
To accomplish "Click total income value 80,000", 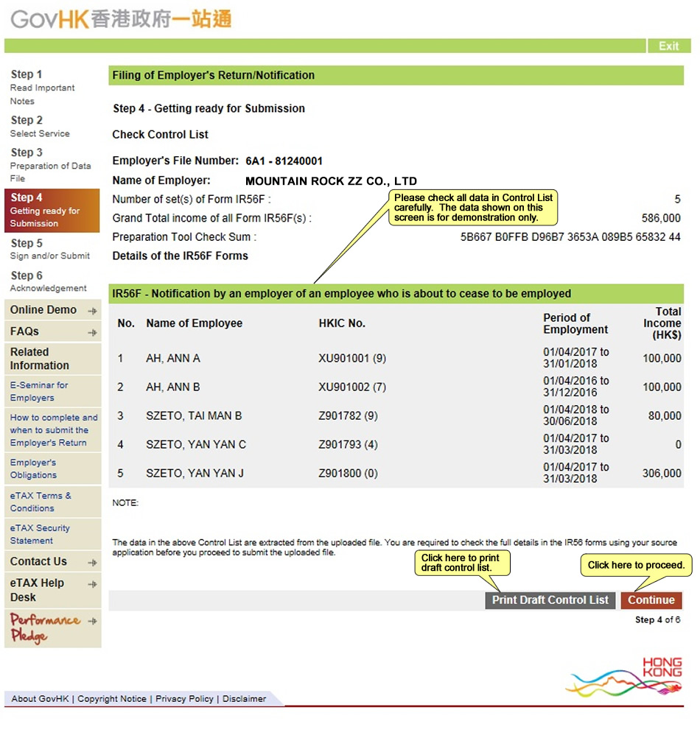I will [665, 416].
